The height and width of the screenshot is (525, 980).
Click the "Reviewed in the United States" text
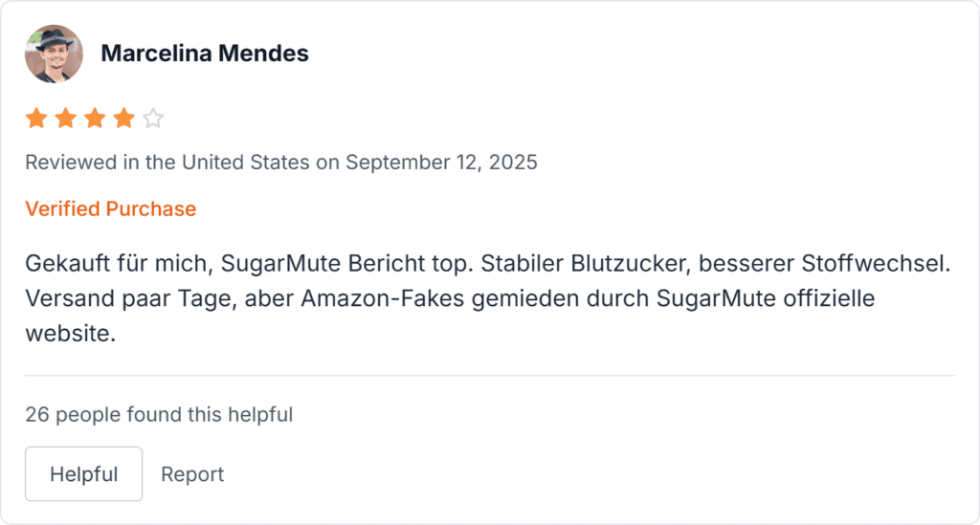click(167, 163)
